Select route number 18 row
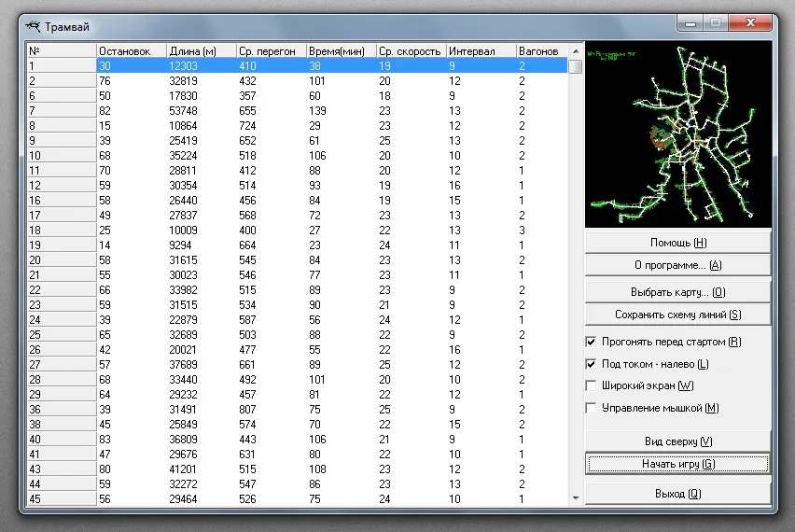Viewport: 795px width, 532px height. (x=280, y=230)
